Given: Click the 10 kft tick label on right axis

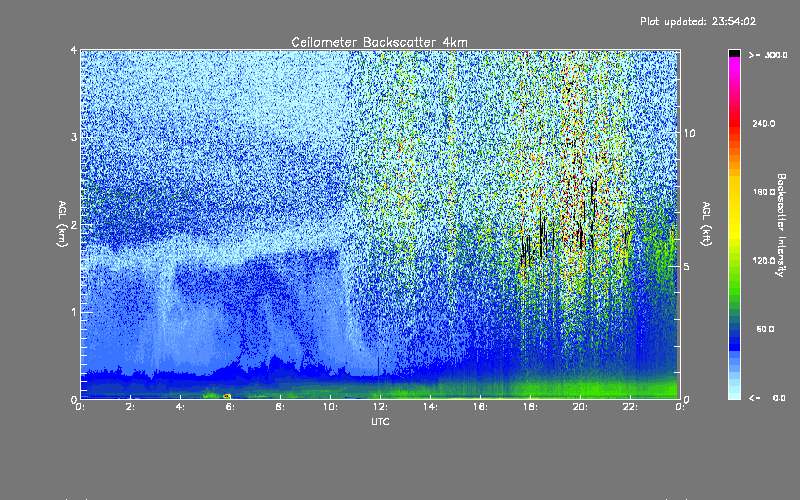Looking at the screenshot, I should coord(689,134).
